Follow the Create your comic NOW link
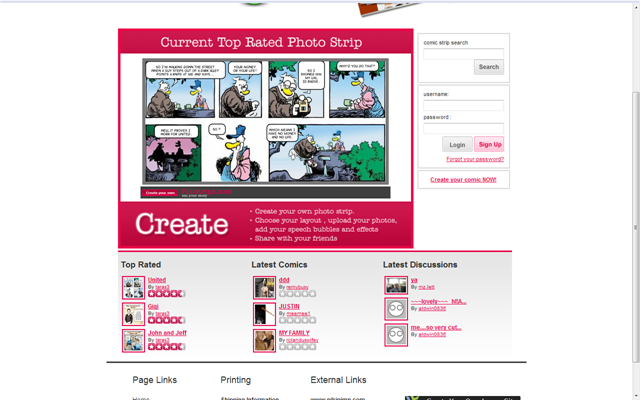Viewport: 640px width, 400px height. coord(463,180)
